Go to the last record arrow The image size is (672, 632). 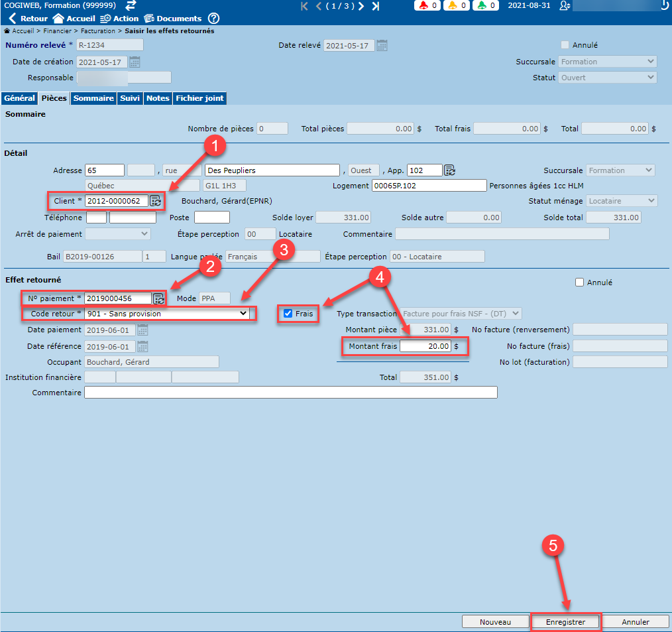pos(375,6)
